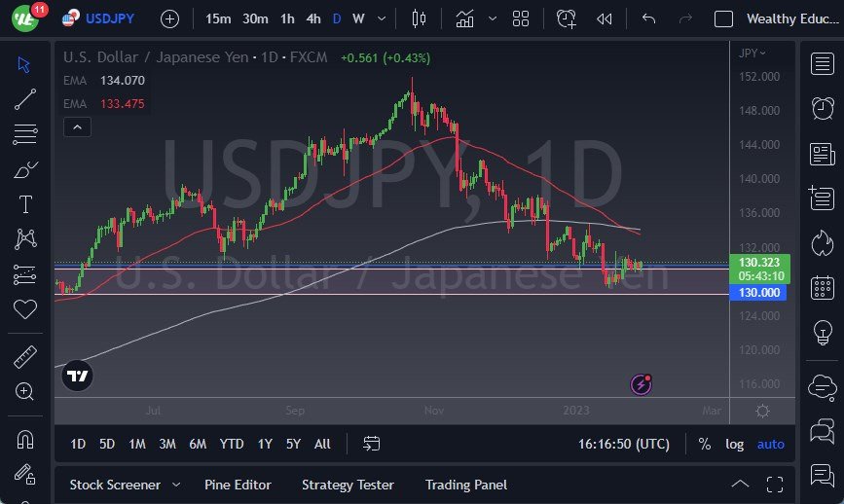This screenshot has width=844, height=504.
Task: Toggle percent scale on price axis
Action: pyautogui.click(x=704, y=444)
